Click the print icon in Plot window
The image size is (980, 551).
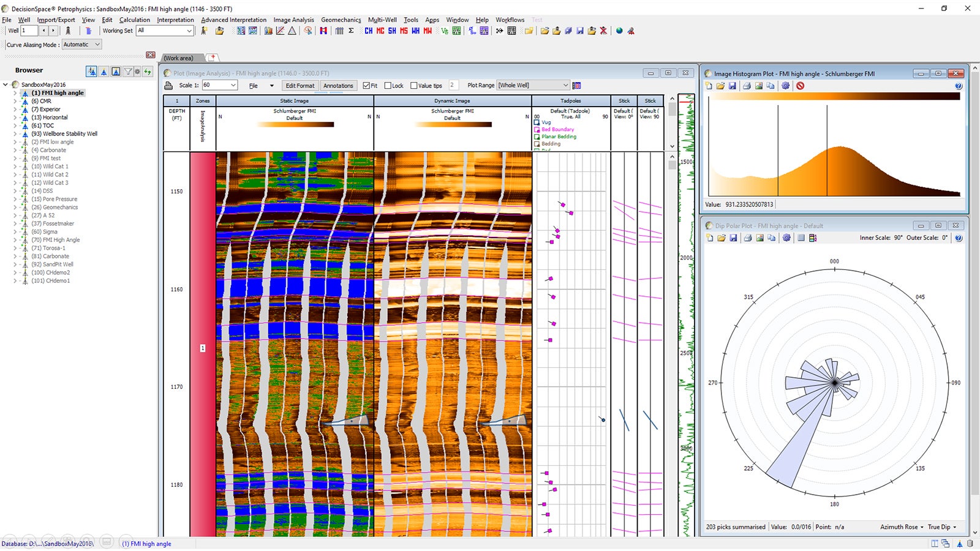point(168,86)
